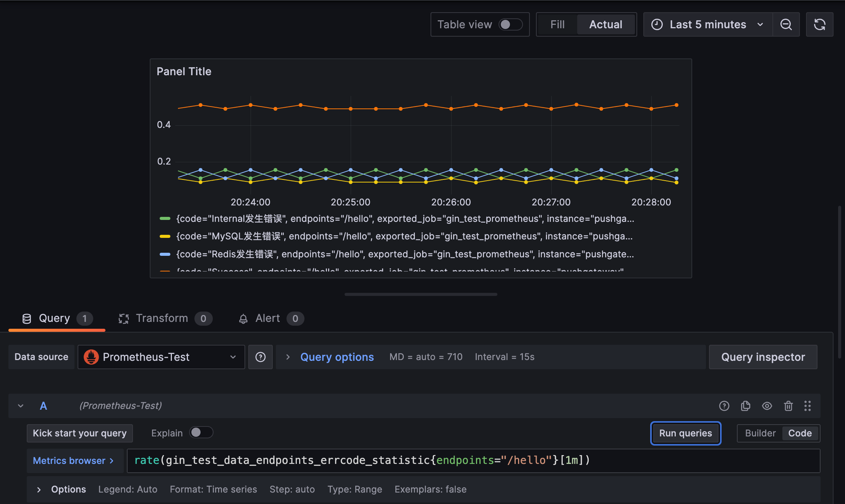Open the Prometheus-Test data source dropdown
This screenshot has height=504, width=845.
[x=161, y=357]
